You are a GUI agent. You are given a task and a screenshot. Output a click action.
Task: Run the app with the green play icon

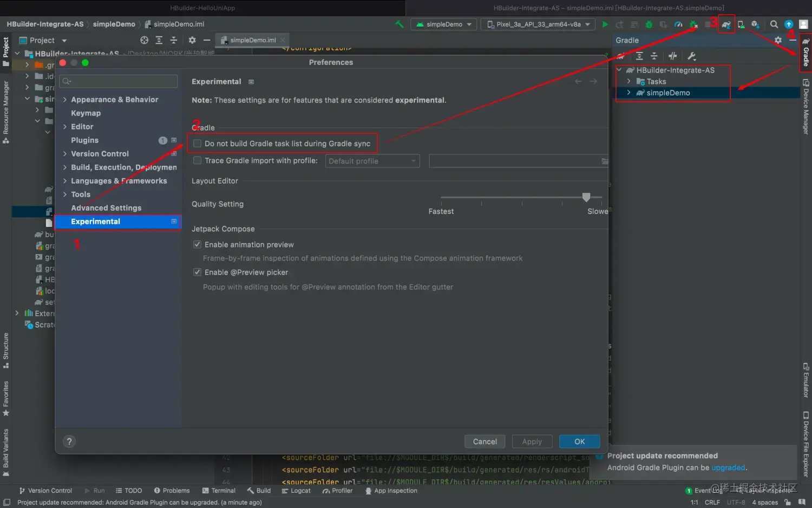tap(605, 24)
